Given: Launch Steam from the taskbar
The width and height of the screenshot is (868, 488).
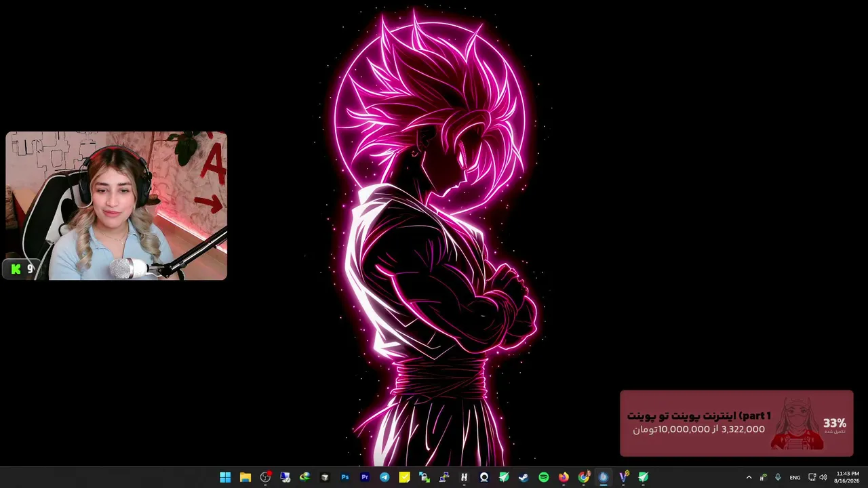Looking at the screenshot, I should point(524,477).
